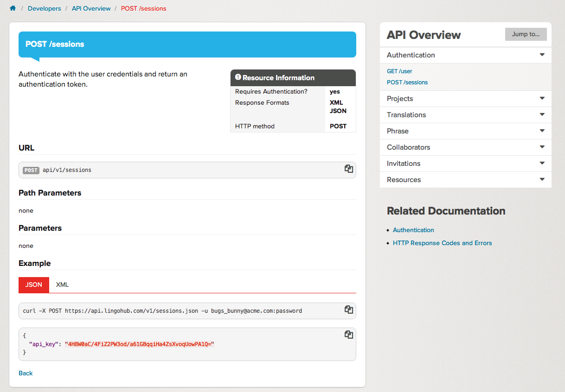This screenshot has width=565, height=392.
Task: Expand the Translations section
Action: [542, 115]
